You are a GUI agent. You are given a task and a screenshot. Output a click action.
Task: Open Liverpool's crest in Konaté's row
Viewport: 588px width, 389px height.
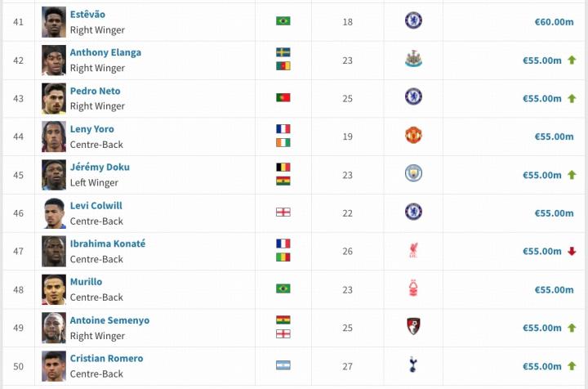click(413, 251)
